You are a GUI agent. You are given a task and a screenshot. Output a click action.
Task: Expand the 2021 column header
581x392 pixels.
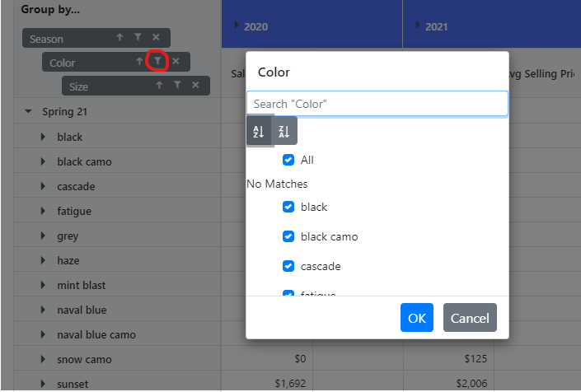pos(419,26)
